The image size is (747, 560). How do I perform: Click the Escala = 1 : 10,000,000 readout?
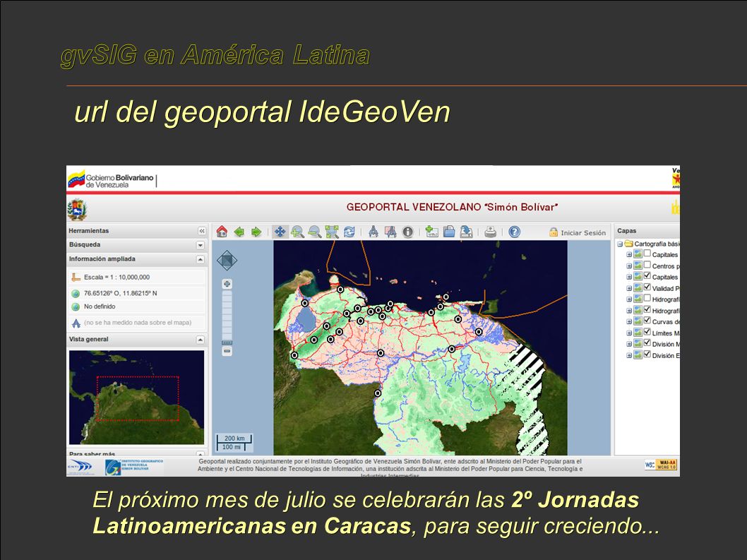point(116,277)
